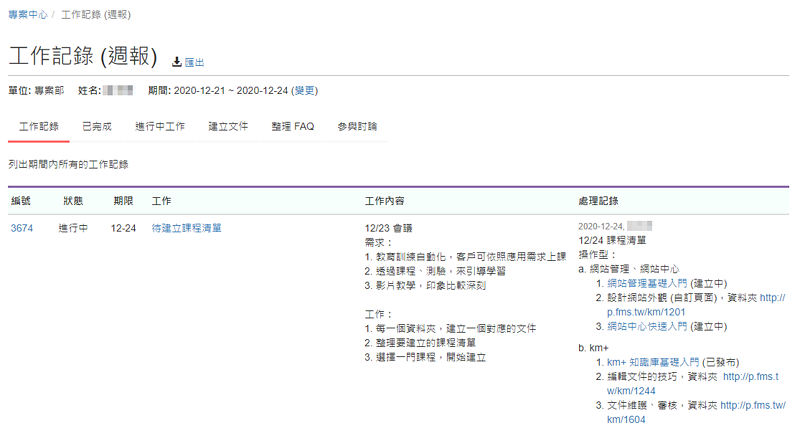Go to the 建立文件 tab
The width and height of the screenshot is (800, 428).
[228, 127]
